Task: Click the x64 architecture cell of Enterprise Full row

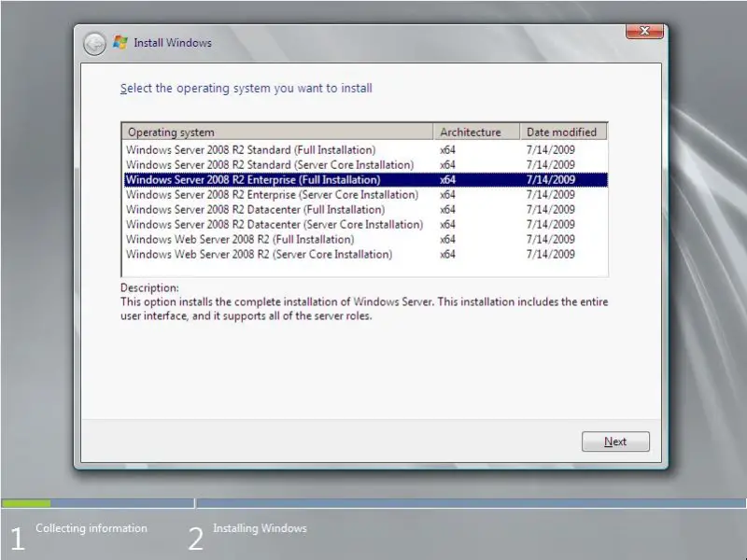Action: 447,179
